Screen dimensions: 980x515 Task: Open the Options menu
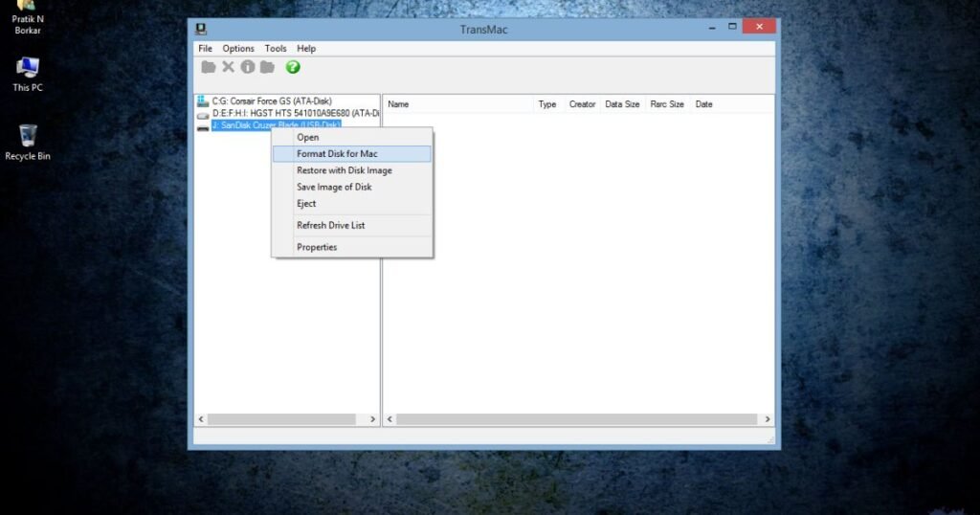238,49
